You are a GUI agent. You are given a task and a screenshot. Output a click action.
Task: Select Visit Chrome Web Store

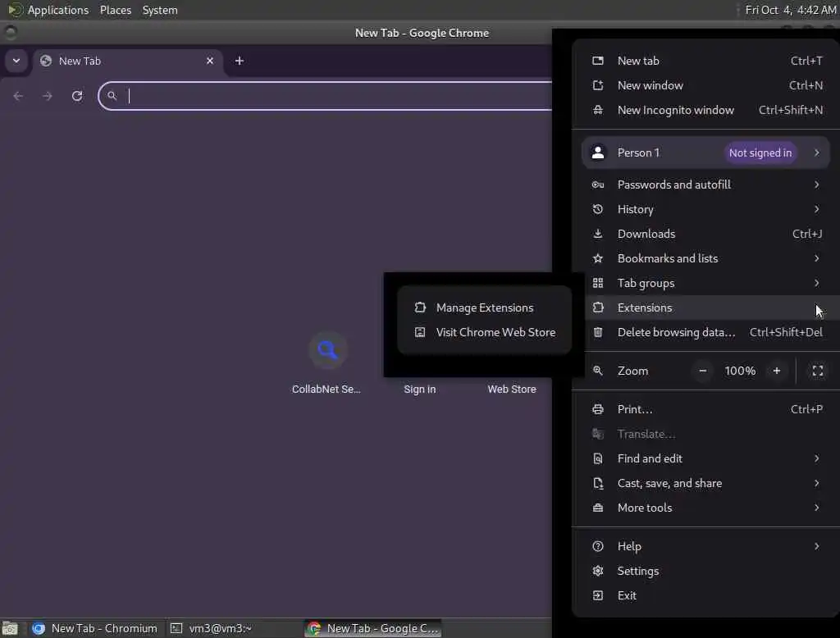pyautogui.click(x=484, y=333)
